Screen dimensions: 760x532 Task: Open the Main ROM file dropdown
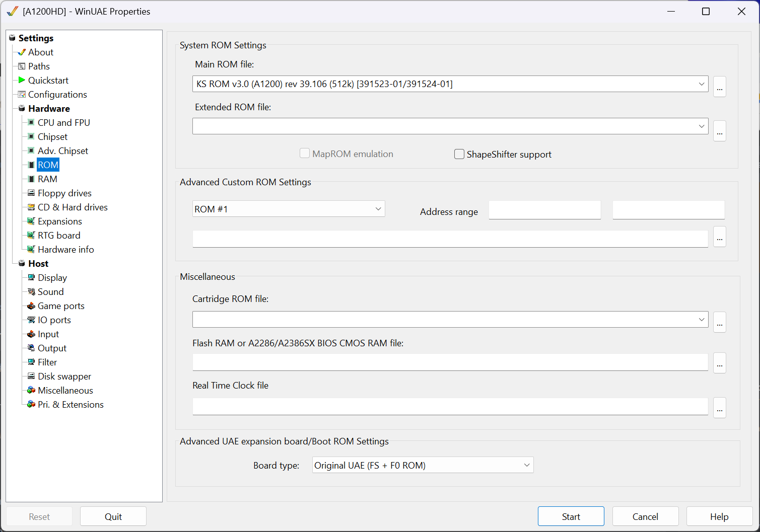point(701,84)
